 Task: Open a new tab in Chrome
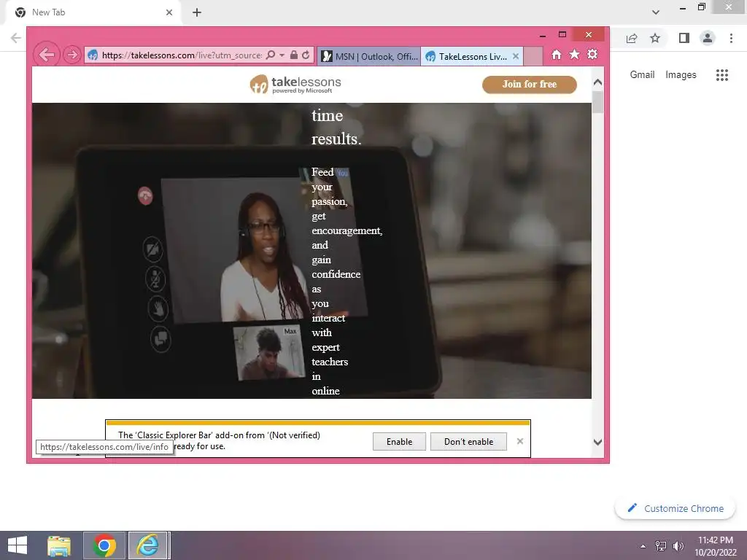tap(197, 13)
